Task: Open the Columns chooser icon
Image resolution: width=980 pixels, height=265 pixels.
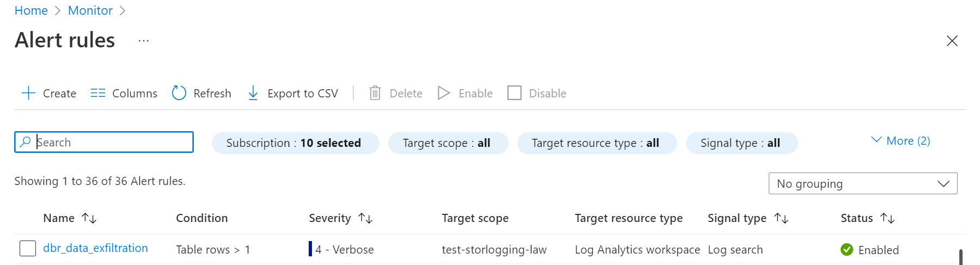Action: pos(98,93)
